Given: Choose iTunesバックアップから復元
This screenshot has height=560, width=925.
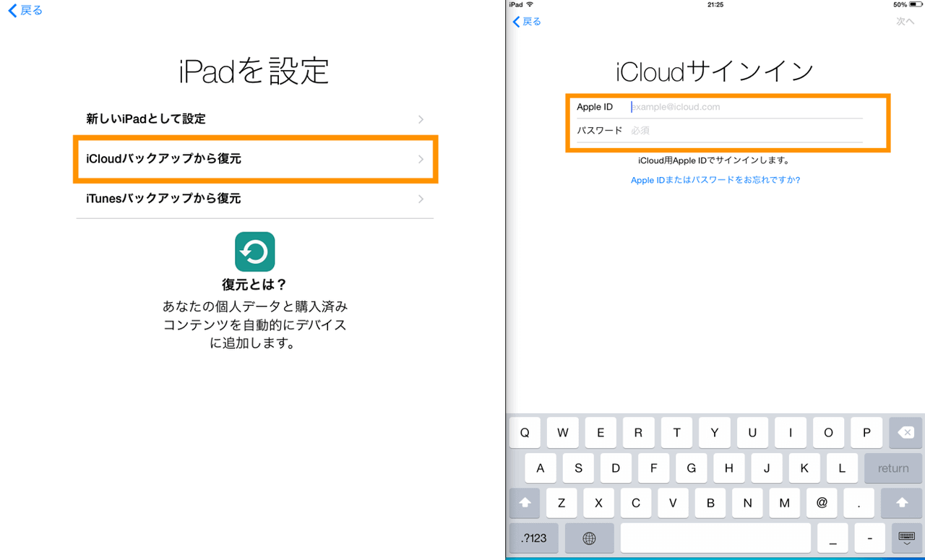Looking at the screenshot, I should pyautogui.click(x=254, y=198).
